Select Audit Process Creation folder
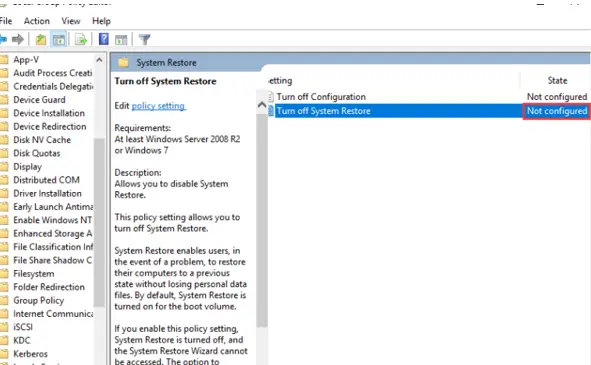The height and width of the screenshot is (365, 591). [x=53, y=73]
